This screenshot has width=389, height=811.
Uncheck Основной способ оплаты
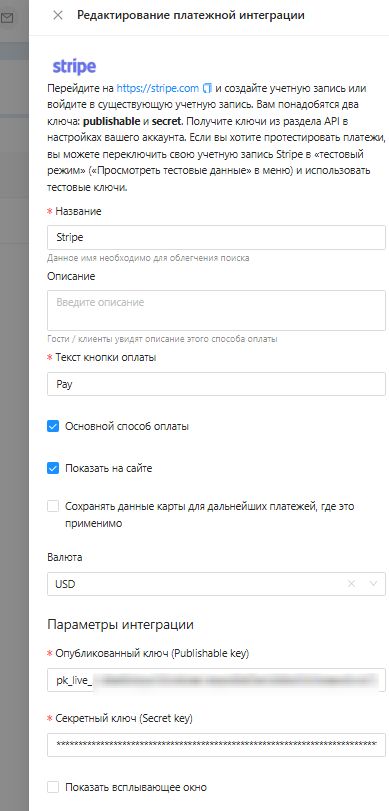53,427
